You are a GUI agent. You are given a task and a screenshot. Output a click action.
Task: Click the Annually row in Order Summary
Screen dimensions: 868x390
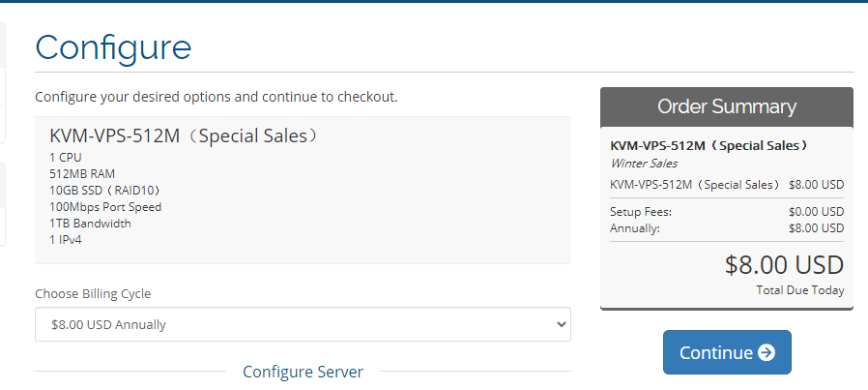(x=727, y=228)
